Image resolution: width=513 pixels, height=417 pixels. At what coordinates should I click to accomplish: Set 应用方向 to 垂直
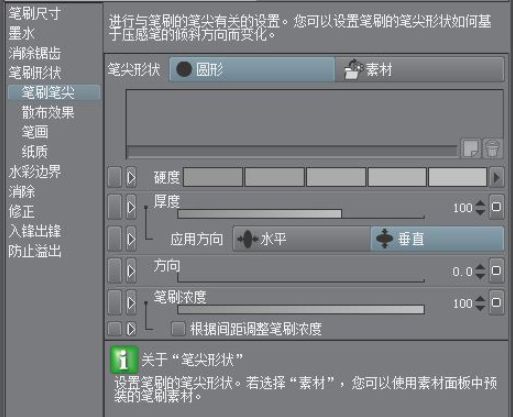pos(437,239)
